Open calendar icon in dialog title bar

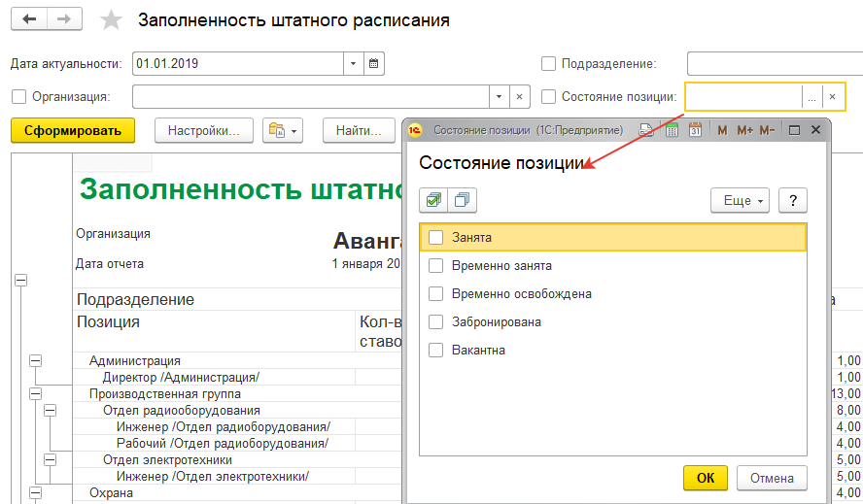click(695, 130)
